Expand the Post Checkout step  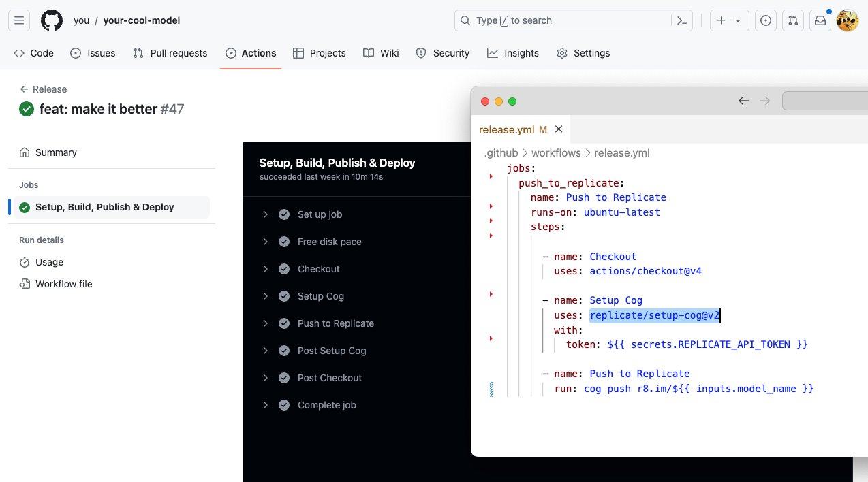[x=266, y=378]
